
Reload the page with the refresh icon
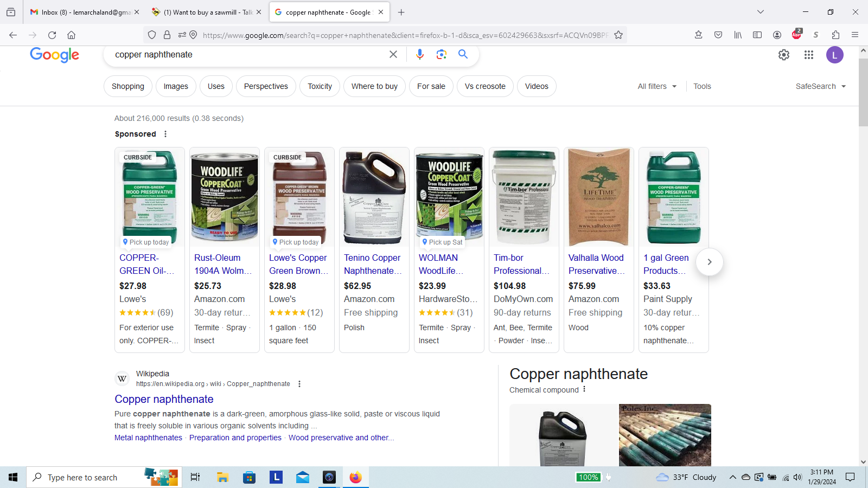(x=52, y=35)
